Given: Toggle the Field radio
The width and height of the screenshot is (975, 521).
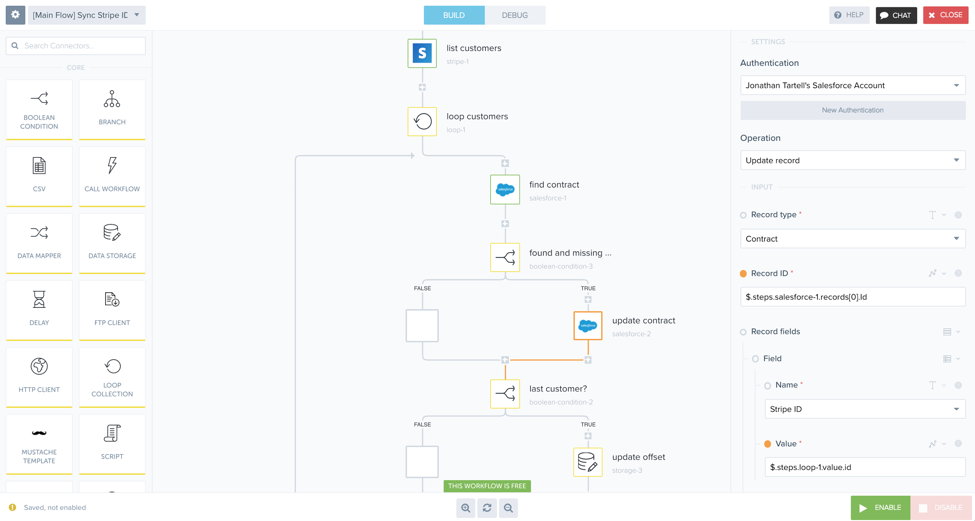Looking at the screenshot, I should coord(756,359).
